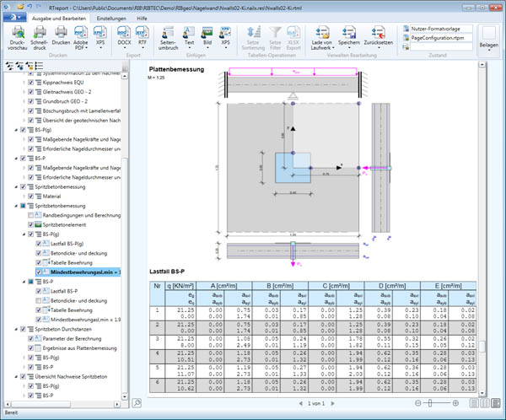Insert Text element
The height and width of the screenshot is (420, 506).
[x=189, y=38]
